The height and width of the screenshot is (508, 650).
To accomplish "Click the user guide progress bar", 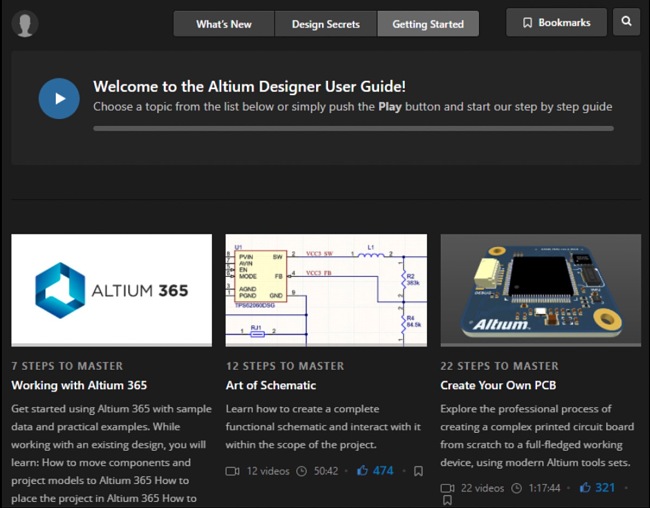I will click(354, 129).
